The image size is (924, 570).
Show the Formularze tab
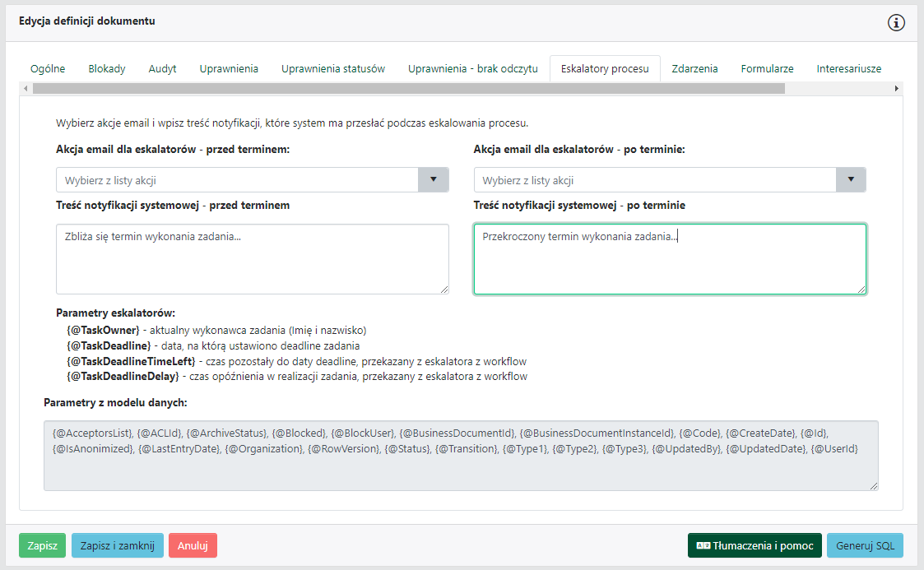click(767, 69)
